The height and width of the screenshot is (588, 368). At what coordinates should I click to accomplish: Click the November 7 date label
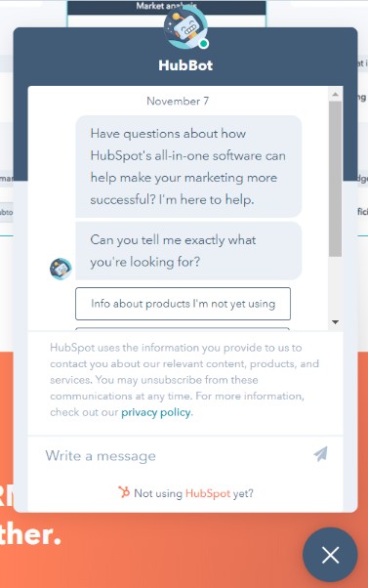coord(178,102)
